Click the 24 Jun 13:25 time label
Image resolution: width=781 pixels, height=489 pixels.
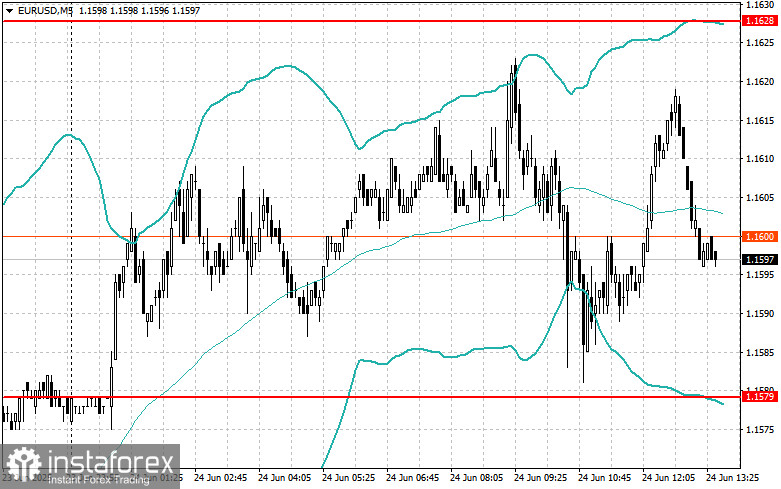coord(732,478)
